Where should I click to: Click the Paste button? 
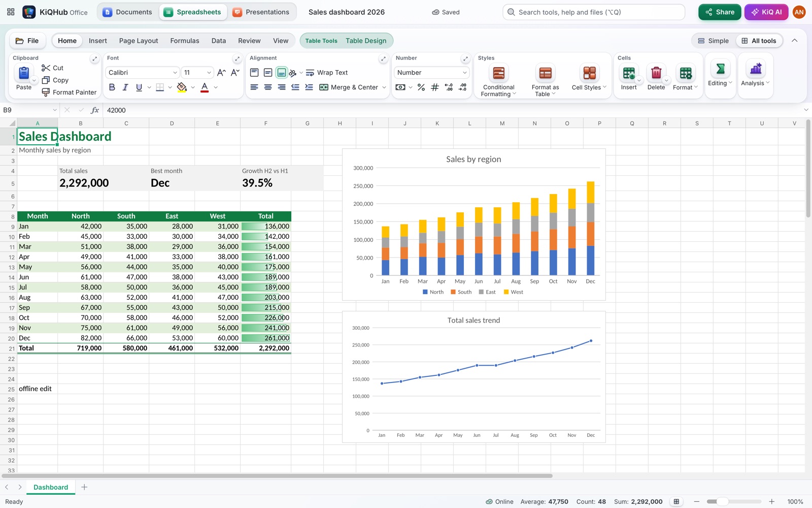[24, 78]
